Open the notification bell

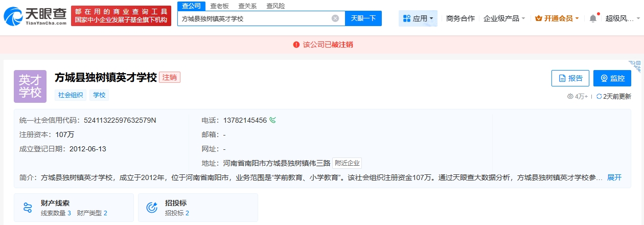tap(593, 18)
